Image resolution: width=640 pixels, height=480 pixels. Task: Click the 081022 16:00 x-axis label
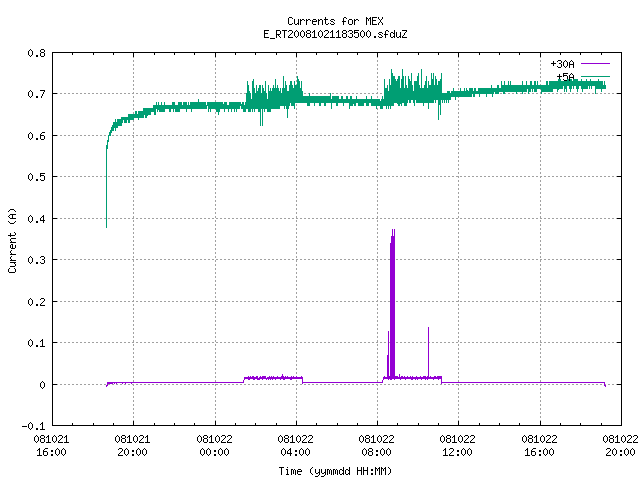tap(539, 446)
